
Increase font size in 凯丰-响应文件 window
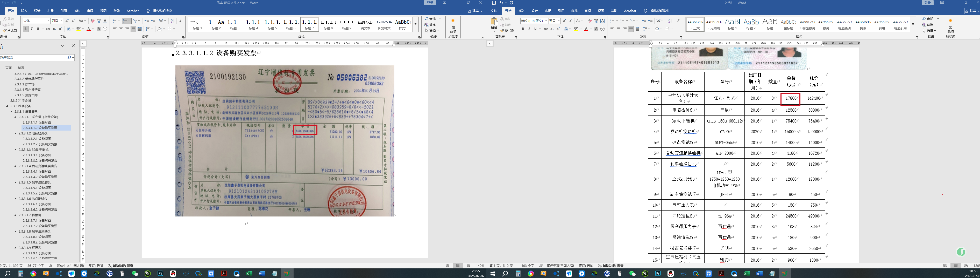[67, 21]
